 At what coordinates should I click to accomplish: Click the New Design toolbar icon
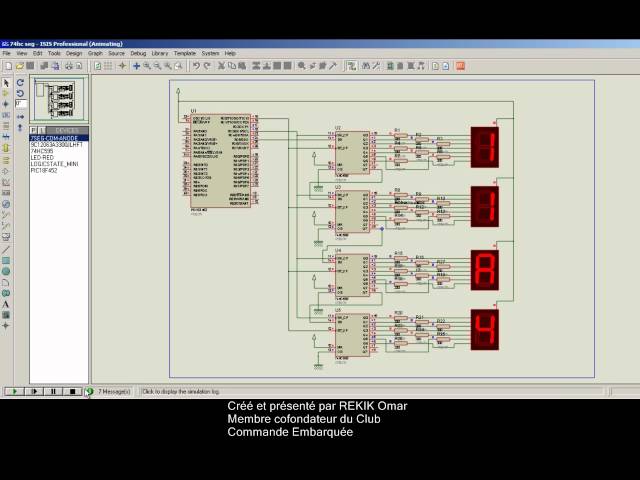(8, 66)
